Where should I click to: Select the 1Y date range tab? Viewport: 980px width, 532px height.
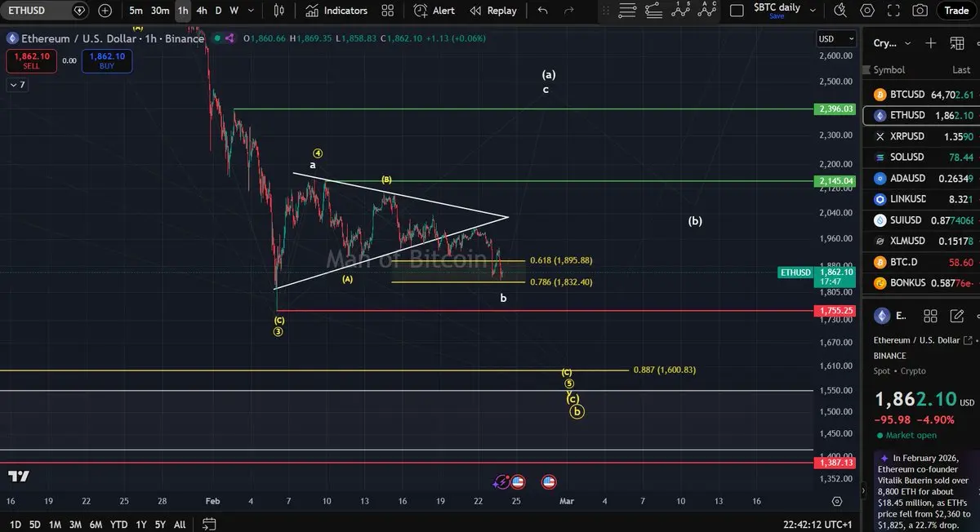(141, 525)
